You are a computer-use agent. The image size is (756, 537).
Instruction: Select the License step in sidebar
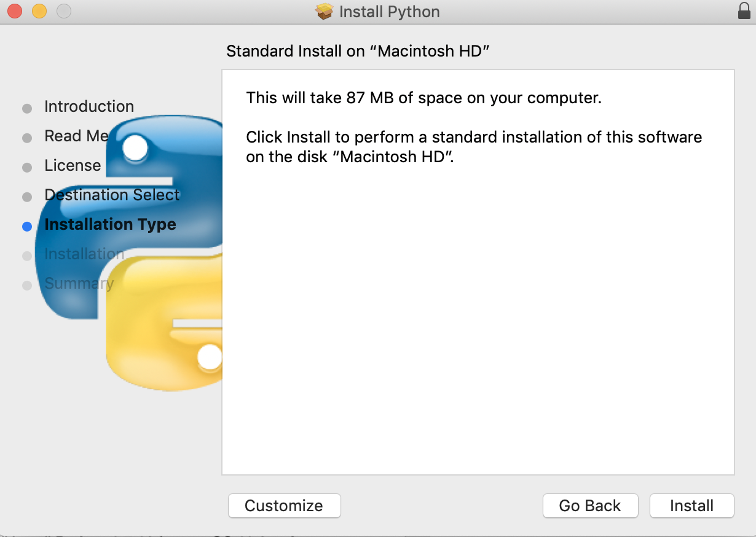[x=73, y=166]
